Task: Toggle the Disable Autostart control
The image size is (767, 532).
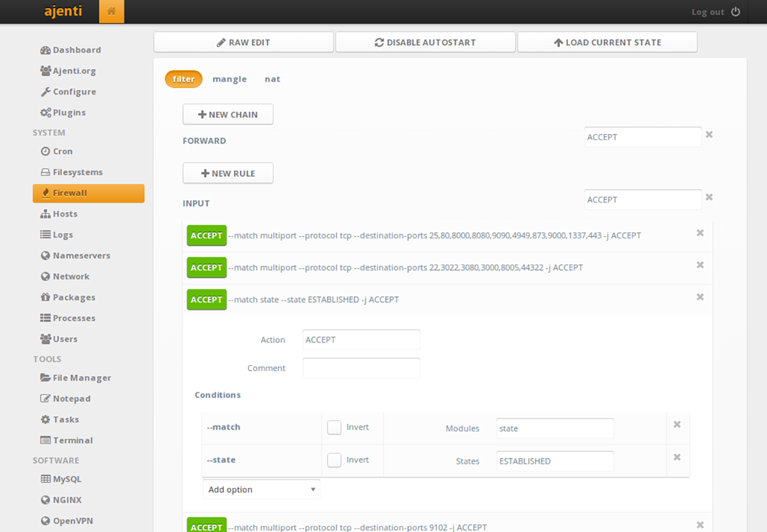Action: click(425, 42)
